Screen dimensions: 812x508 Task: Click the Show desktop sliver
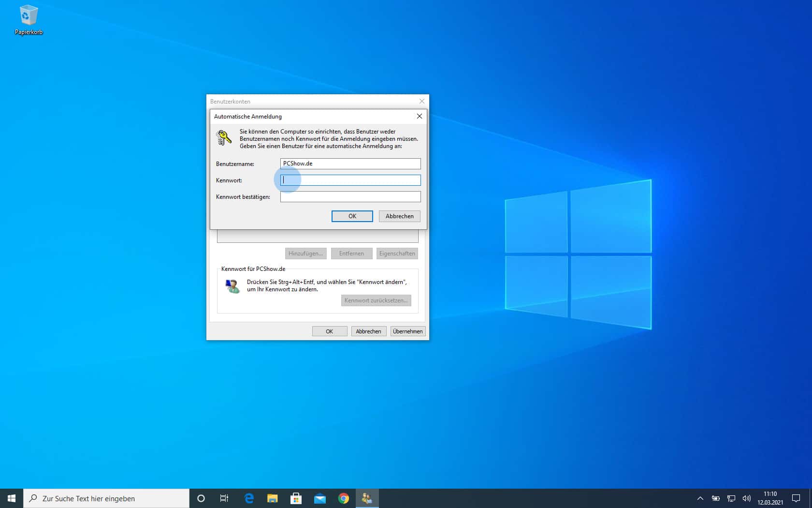(x=811, y=498)
